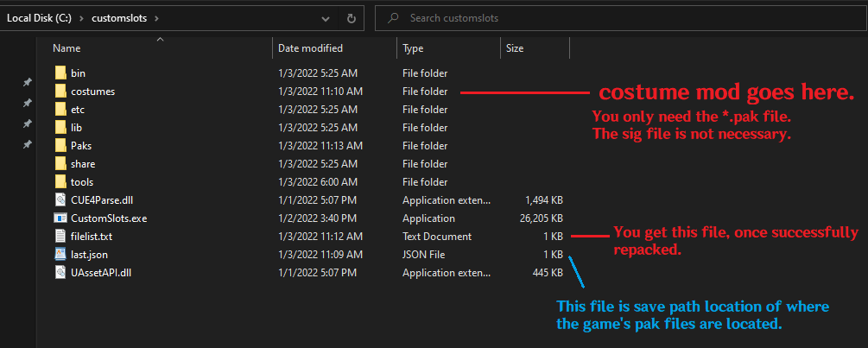
Task: Select the UAssetAPI.dll file icon
Action: [61, 272]
